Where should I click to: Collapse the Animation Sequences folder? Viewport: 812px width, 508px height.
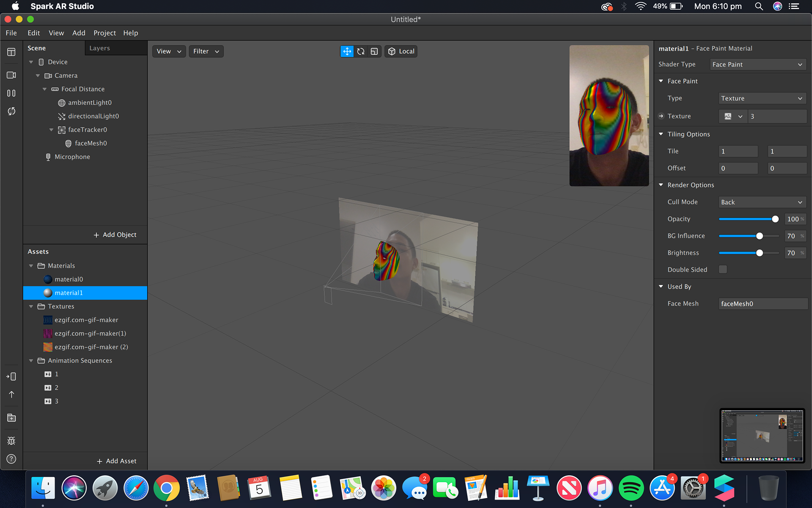point(31,361)
